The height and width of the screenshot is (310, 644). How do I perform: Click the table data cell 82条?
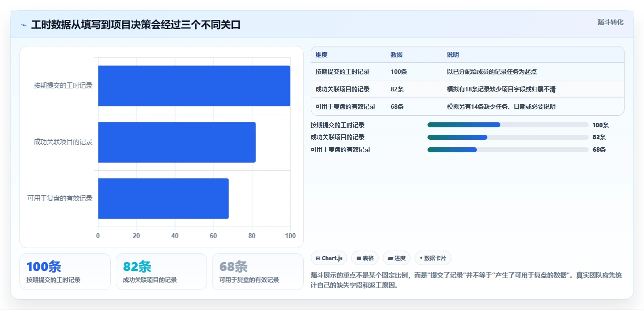[397, 89]
